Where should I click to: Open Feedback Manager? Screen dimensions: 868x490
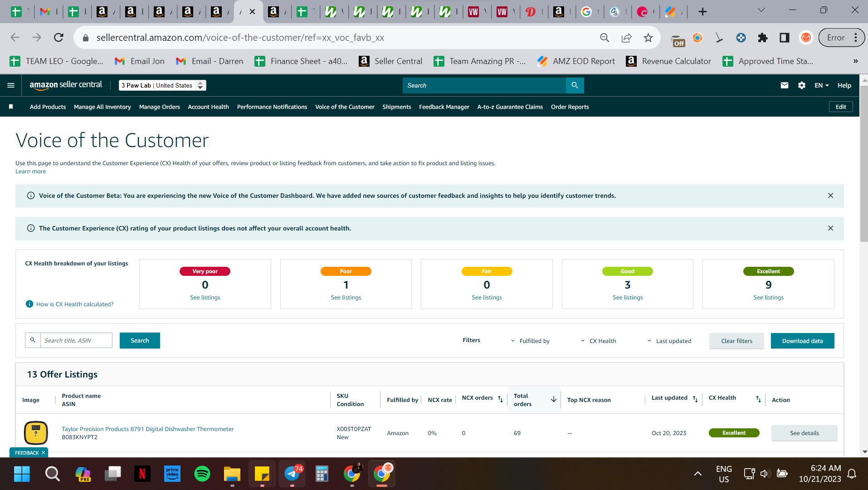pyautogui.click(x=444, y=107)
